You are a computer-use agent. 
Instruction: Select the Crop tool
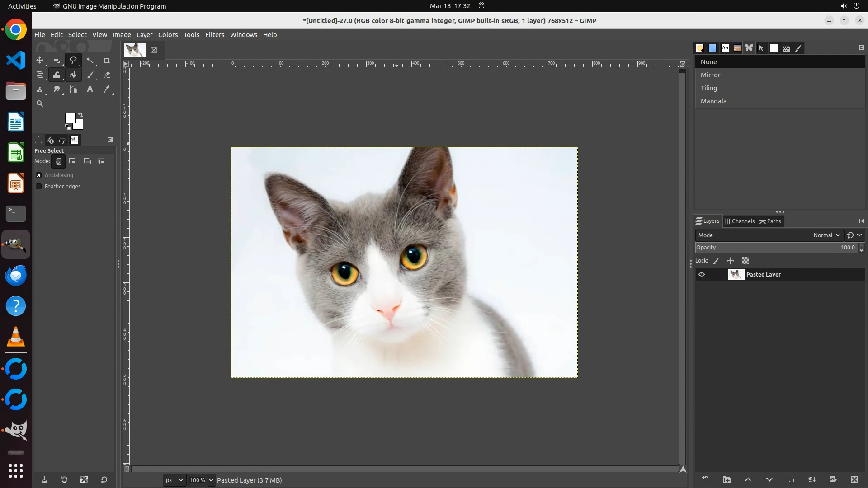point(107,60)
